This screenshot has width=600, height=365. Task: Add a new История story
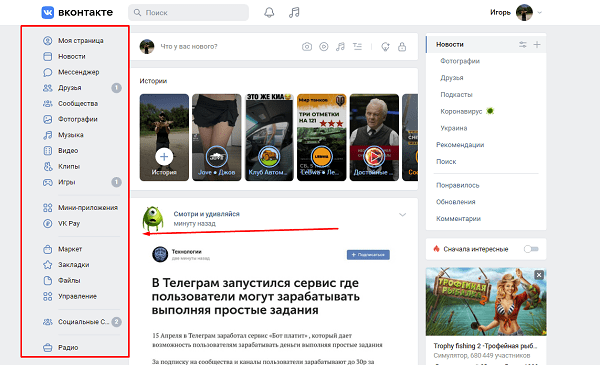164,137
